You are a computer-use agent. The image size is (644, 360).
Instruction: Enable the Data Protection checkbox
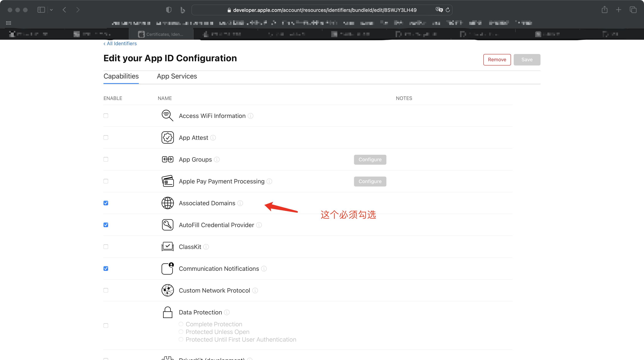click(106, 326)
